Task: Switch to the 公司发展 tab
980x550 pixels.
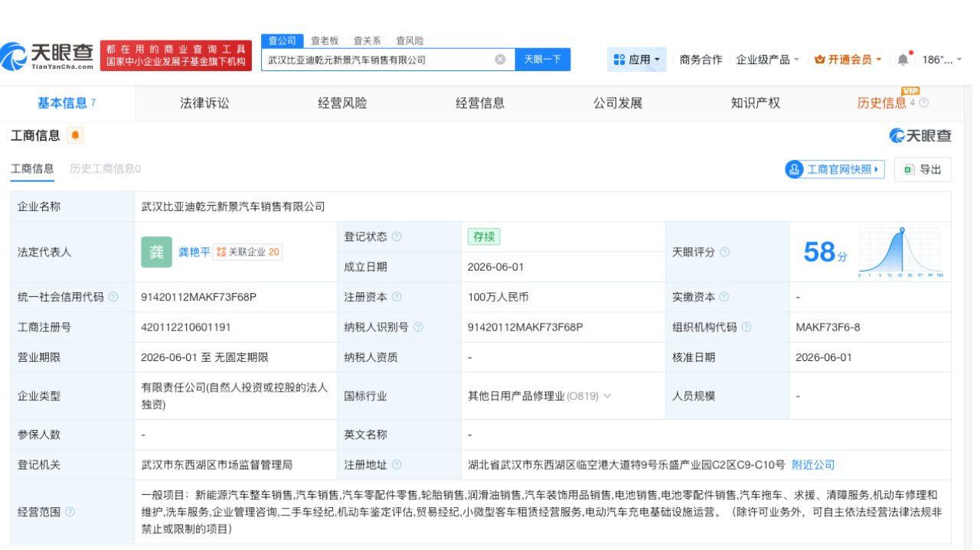Action: click(x=618, y=103)
